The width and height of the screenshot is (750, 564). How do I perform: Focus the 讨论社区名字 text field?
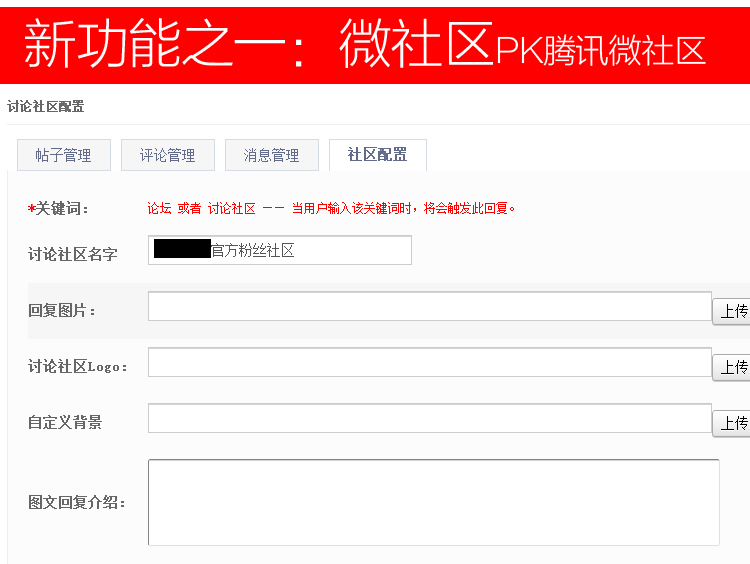[x=280, y=250]
